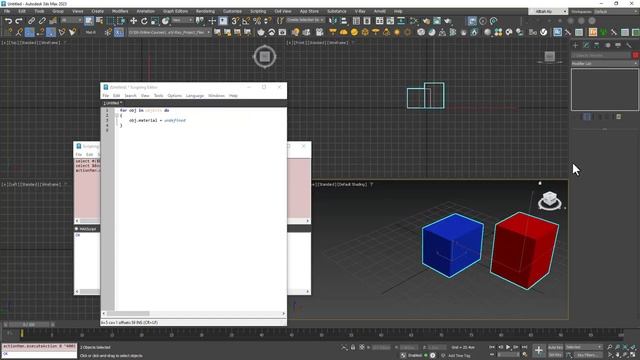
Task: Expand the selection filter dropdown
Action: 71,20
